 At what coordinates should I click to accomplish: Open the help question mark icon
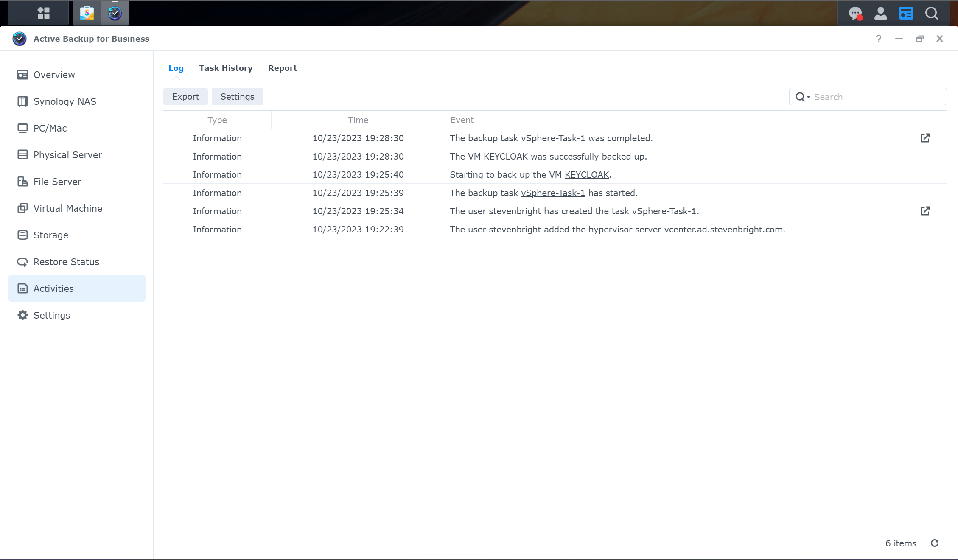click(878, 39)
